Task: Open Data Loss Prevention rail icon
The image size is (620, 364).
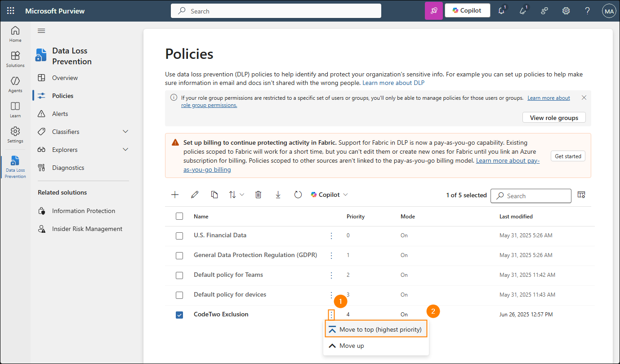Action: (15, 167)
